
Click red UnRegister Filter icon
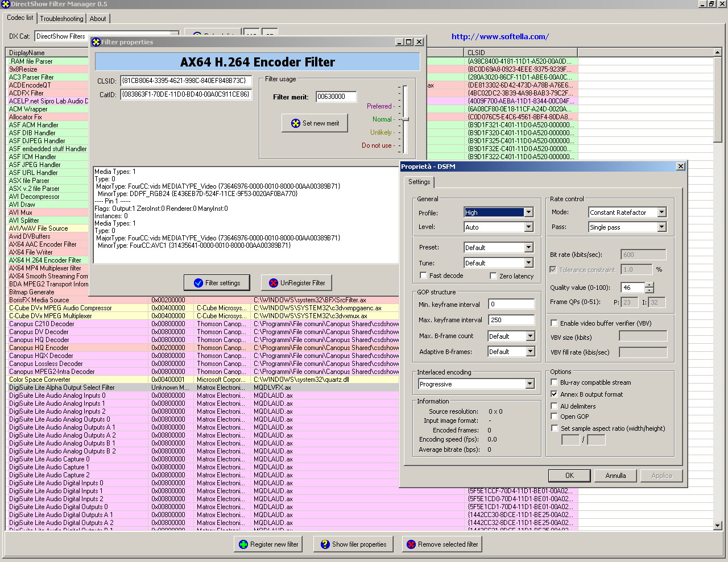[x=274, y=283]
